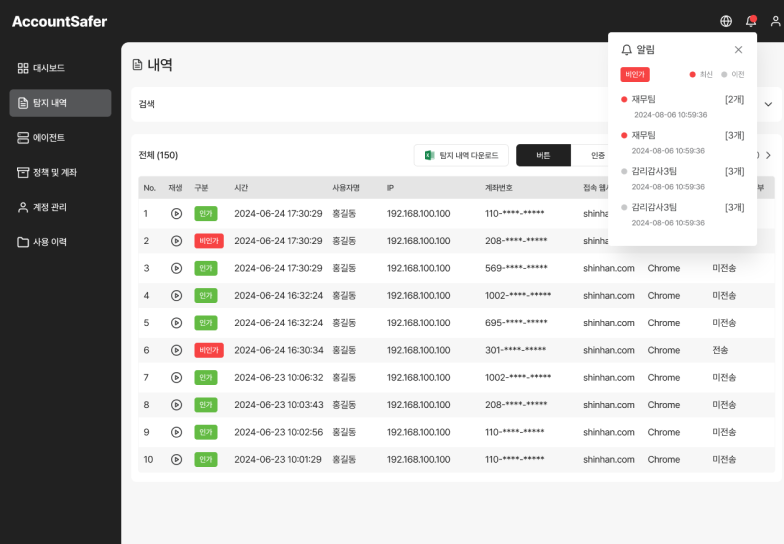
Task: Close the 알림 notification panel
Action: [738, 50]
